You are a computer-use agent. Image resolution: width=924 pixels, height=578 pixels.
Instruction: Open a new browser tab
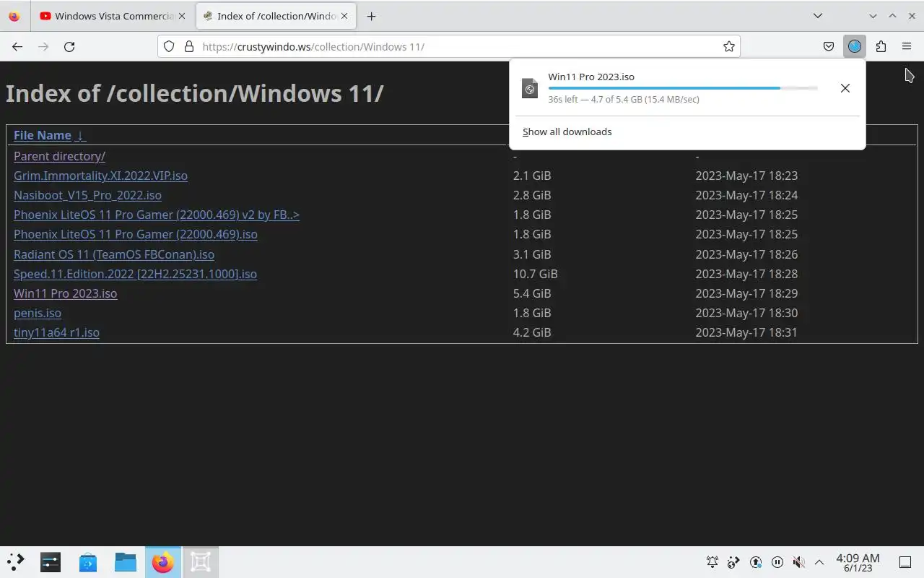[x=371, y=16]
